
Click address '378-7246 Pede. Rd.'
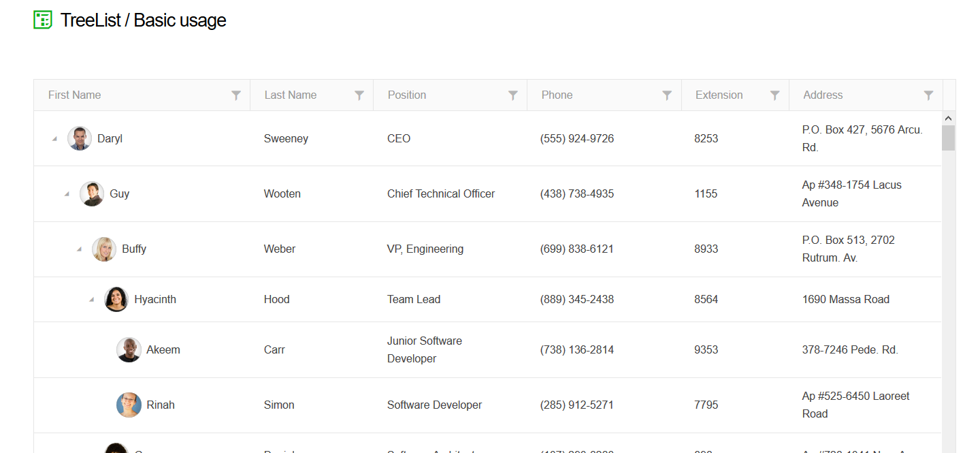[x=850, y=349]
